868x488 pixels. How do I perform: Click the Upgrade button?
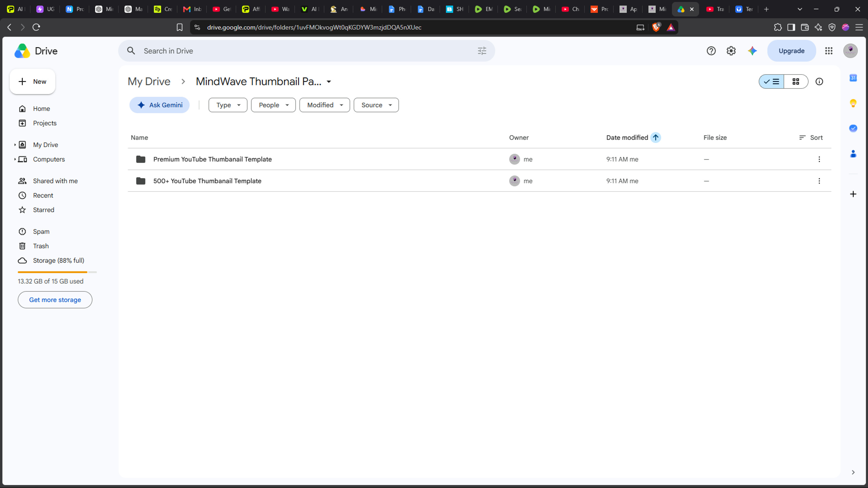(791, 51)
